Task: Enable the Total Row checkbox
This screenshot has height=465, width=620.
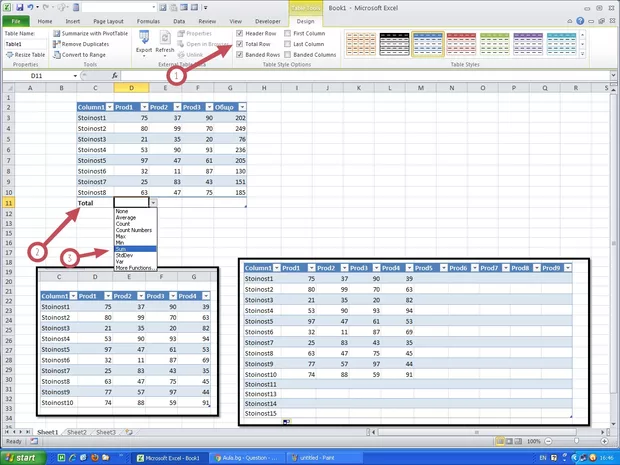Action: [238, 45]
